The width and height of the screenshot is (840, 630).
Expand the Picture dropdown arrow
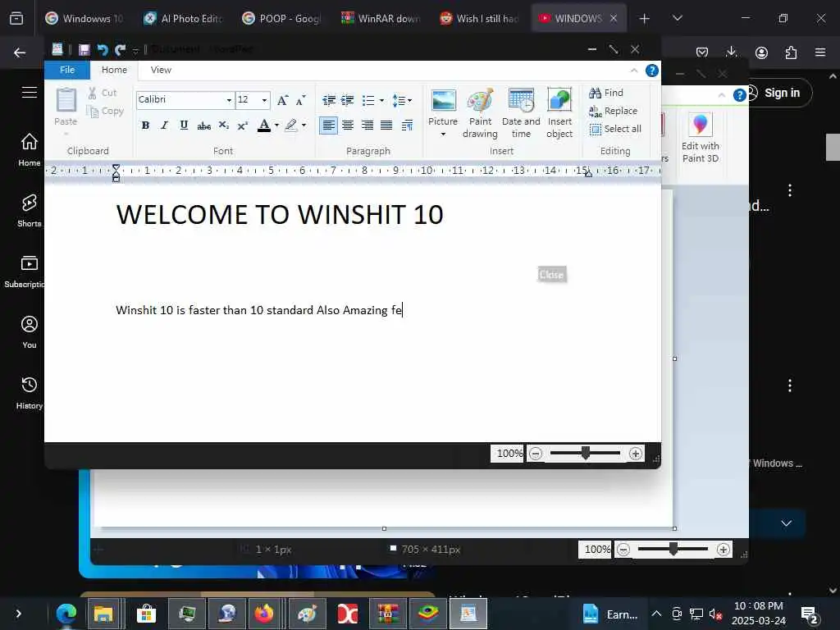pos(443,135)
